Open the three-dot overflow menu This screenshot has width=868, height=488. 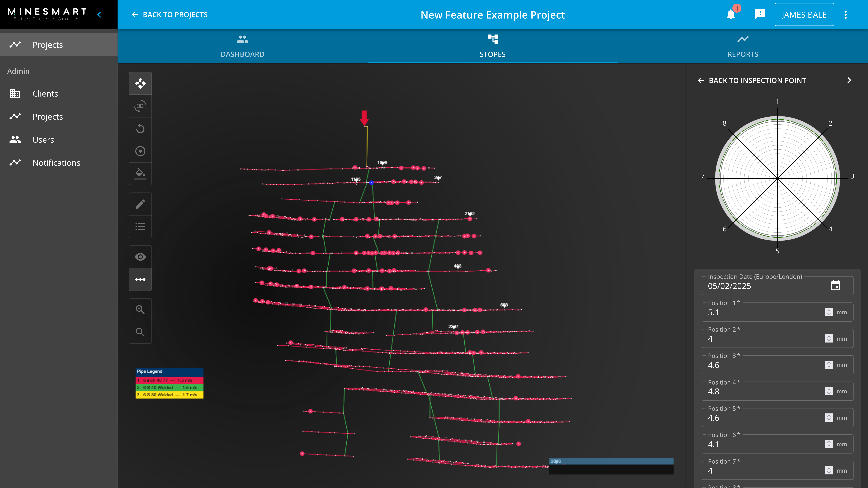click(845, 14)
